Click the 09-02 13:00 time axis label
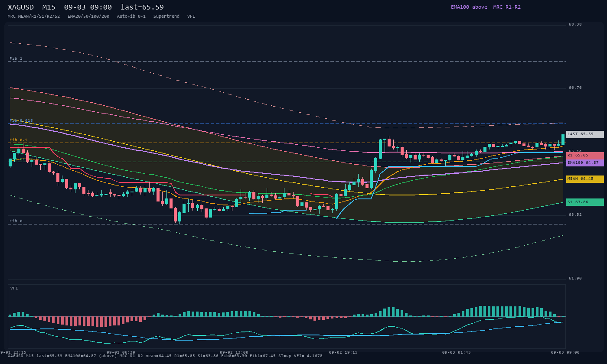Viewport: 607px width, 364px height. coord(234,352)
